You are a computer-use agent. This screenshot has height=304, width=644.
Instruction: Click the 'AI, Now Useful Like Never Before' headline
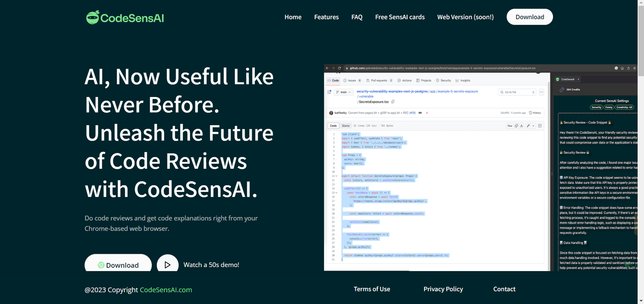pos(179,133)
